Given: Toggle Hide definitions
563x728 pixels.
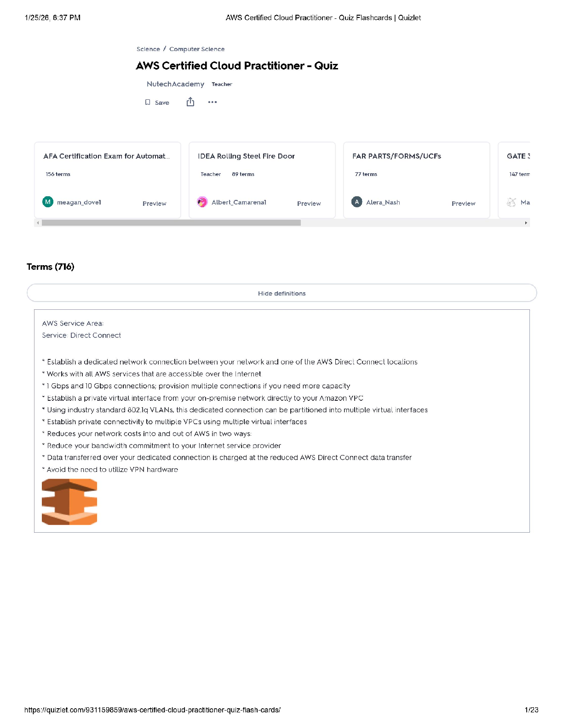Looking at the screenshot, I should pyautogui.click(x=281, y=293).
